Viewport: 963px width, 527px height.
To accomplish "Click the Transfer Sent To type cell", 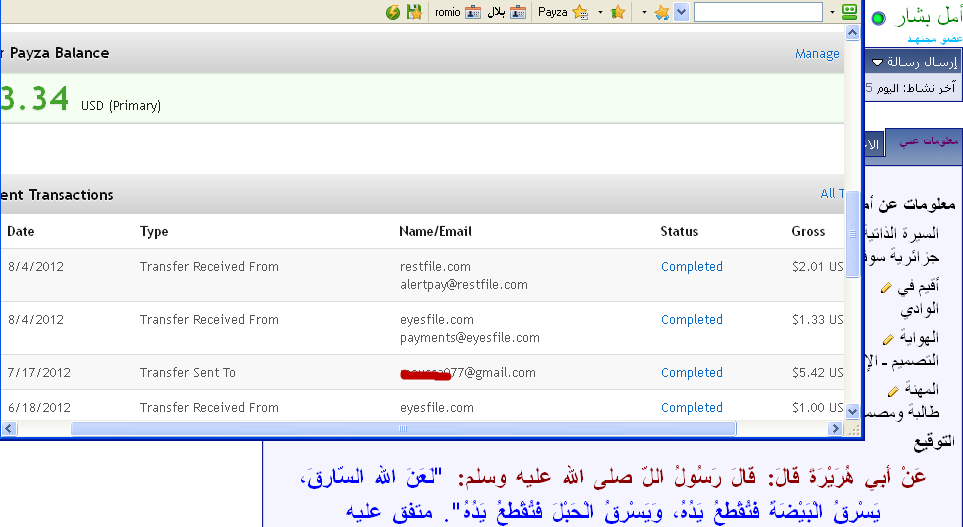I will (187, 372).
